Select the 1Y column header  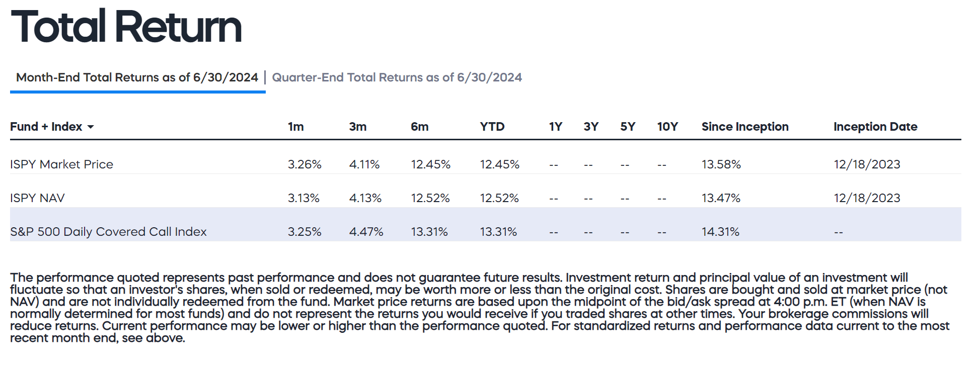coord(556,127)
